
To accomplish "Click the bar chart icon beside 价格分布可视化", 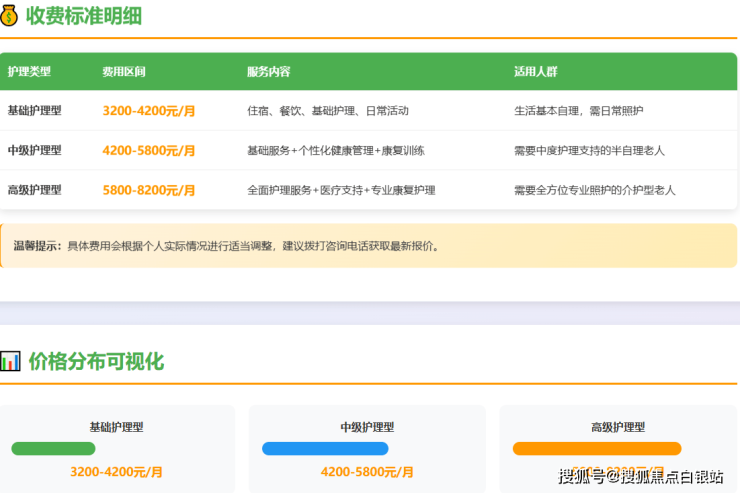I will click(10, 361).
